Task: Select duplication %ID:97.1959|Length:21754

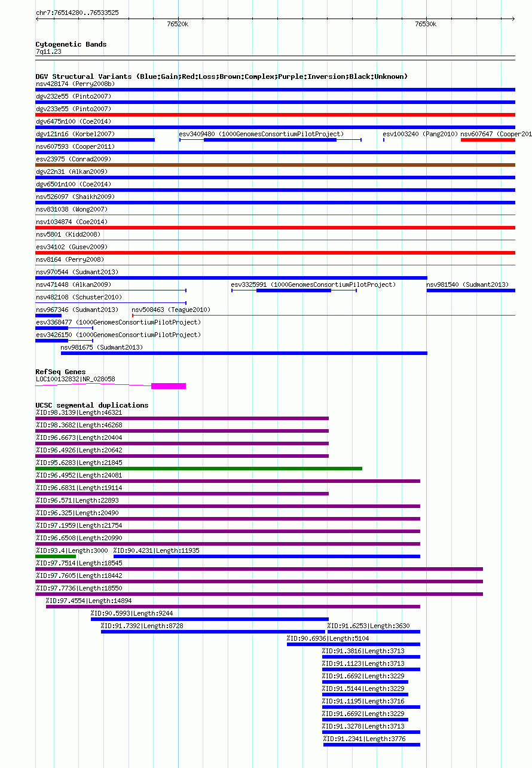Action: pos(79,525)
